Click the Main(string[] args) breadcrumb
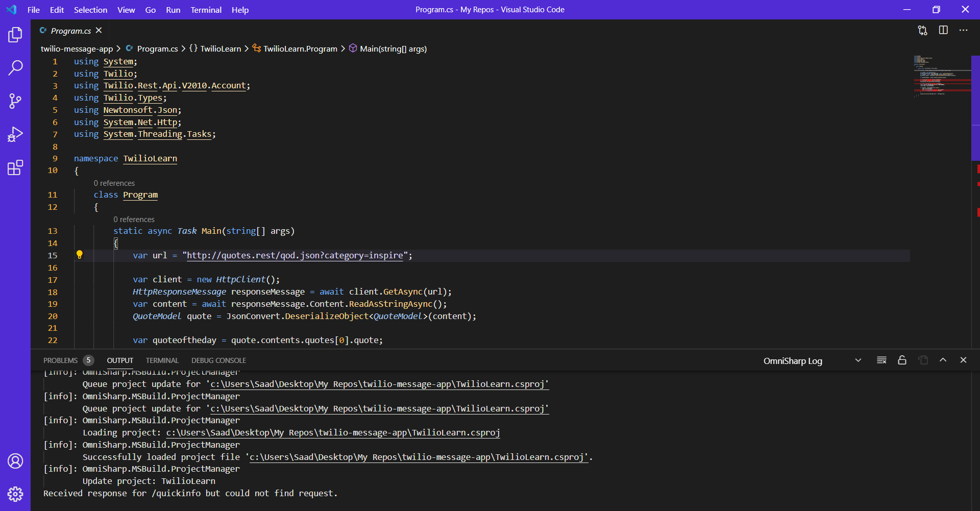Image resolution: width=980 pixels, height=511 pixels. point(393,49)
